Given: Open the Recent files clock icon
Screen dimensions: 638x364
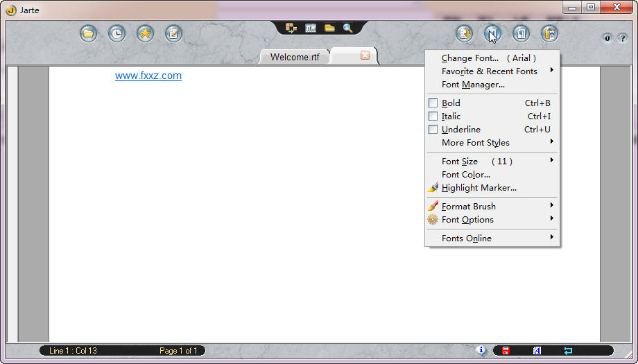Looking at the screenshot, I should 117,33.
